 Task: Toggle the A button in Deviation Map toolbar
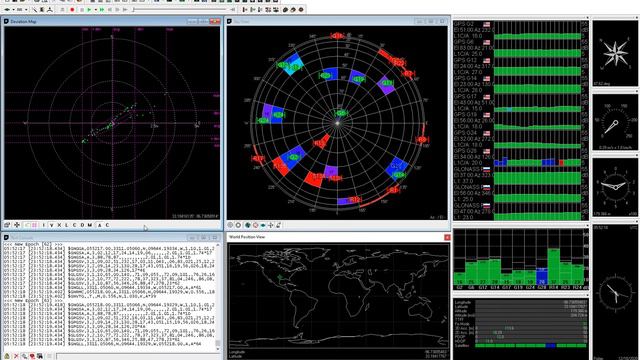point(100,225)
